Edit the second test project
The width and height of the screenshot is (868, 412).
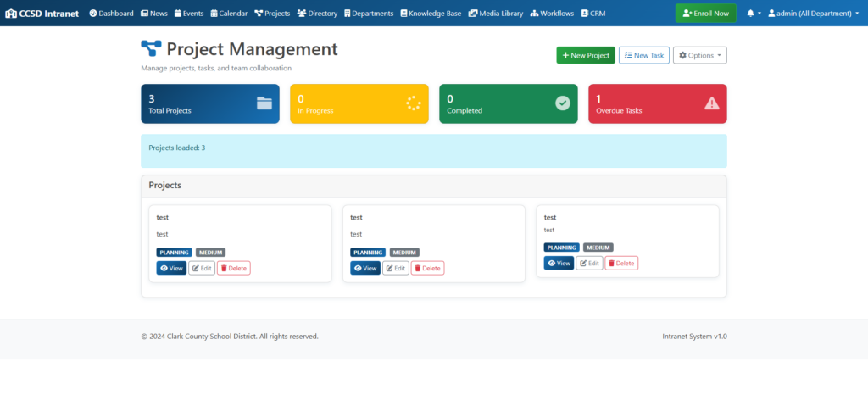coord(396,268)
